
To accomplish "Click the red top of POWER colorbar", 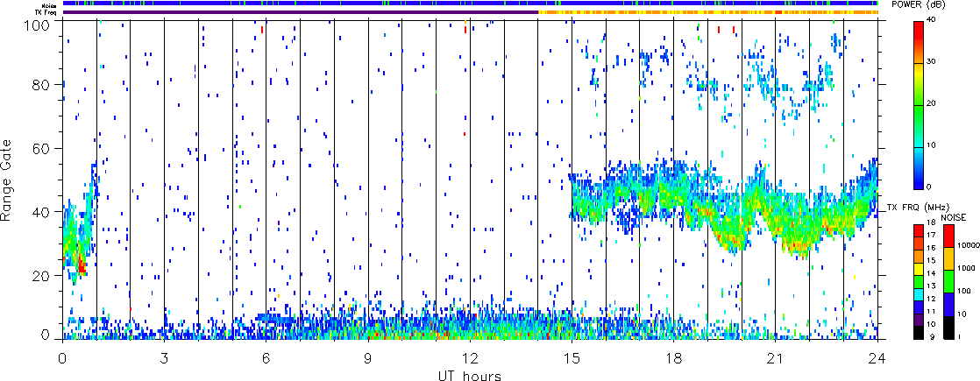I will tap(918, 32).
